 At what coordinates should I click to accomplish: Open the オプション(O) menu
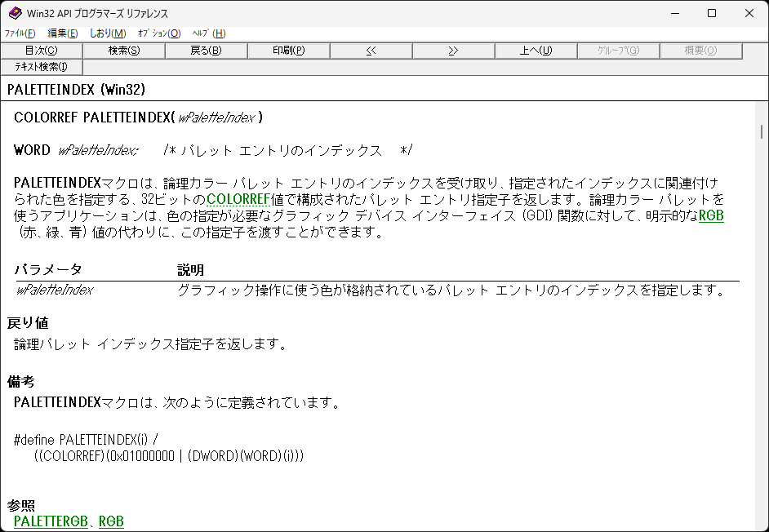[x=159, y=33]
